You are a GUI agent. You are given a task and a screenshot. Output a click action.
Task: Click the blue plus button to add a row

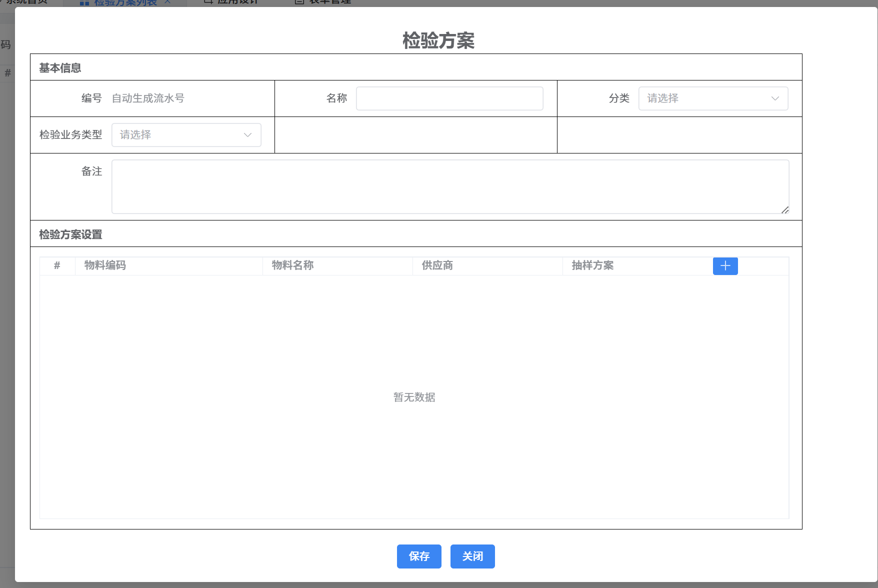[x=725, y=266]
